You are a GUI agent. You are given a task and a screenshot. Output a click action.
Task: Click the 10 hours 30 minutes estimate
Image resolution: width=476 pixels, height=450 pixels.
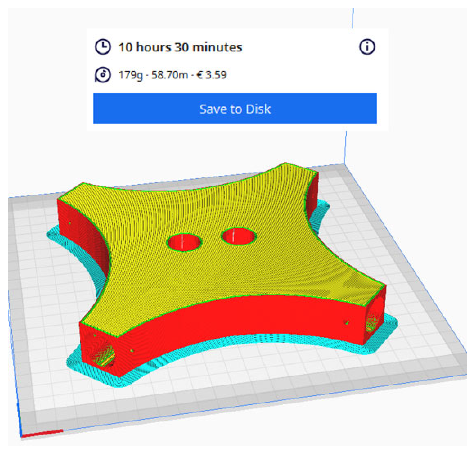[180, 47]
